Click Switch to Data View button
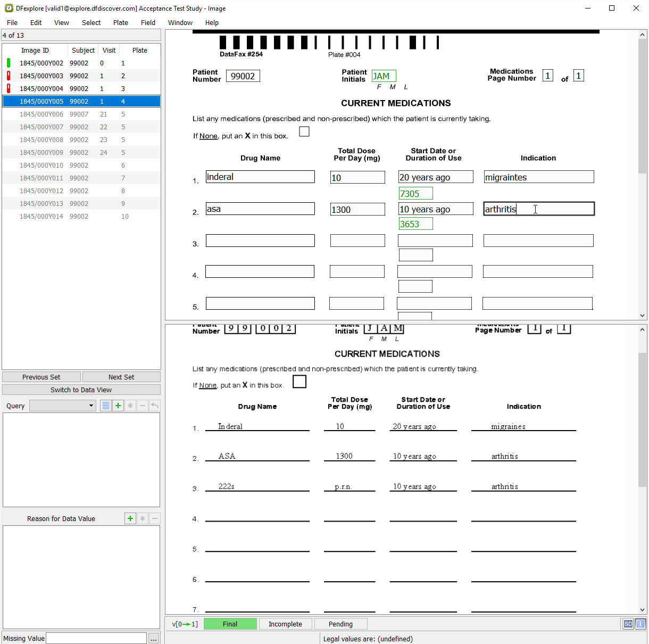 click(81, 390)
